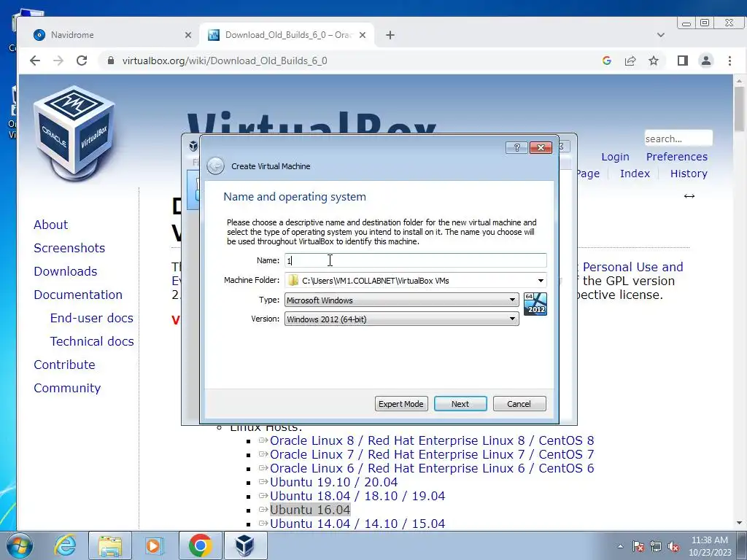Image resolution: width=747 pixels, height=560 pixels.
Task: Switch to Download_Old_Builds_6_0 tab
Action: click(287, 35)
